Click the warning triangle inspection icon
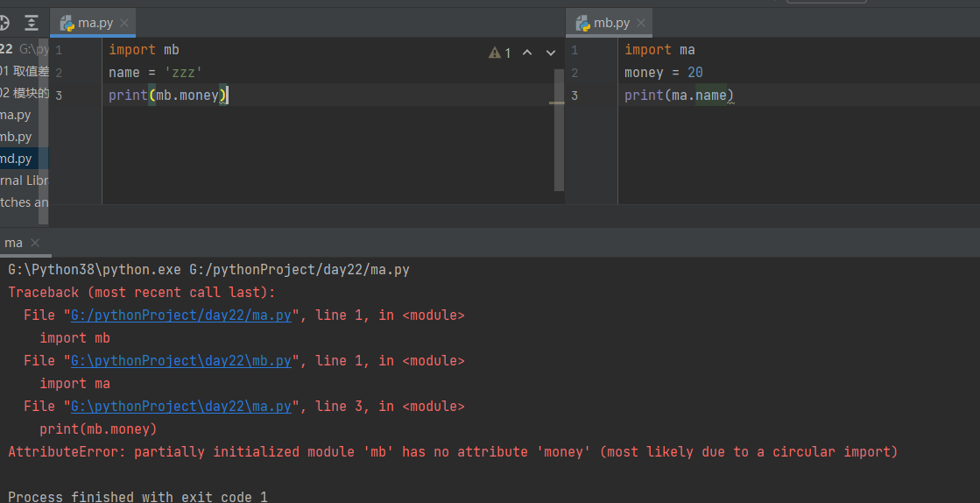980x503 pixels. (x=495, y=53)
